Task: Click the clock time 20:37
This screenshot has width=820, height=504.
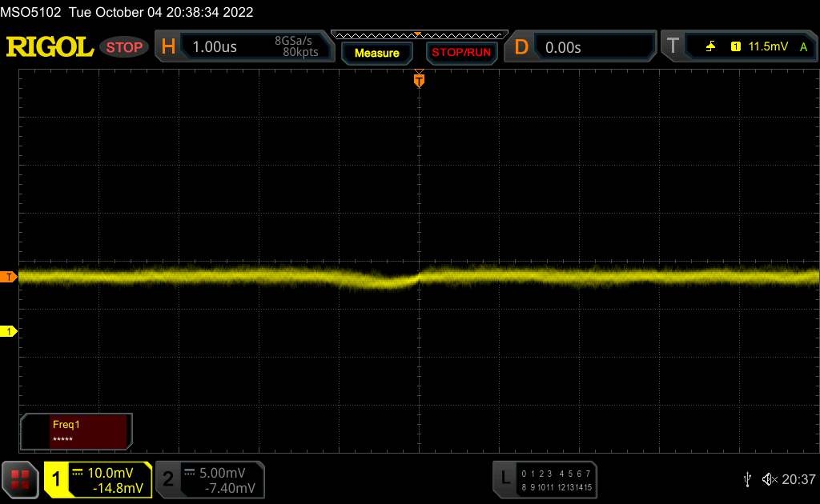Action: pos(798,479)
